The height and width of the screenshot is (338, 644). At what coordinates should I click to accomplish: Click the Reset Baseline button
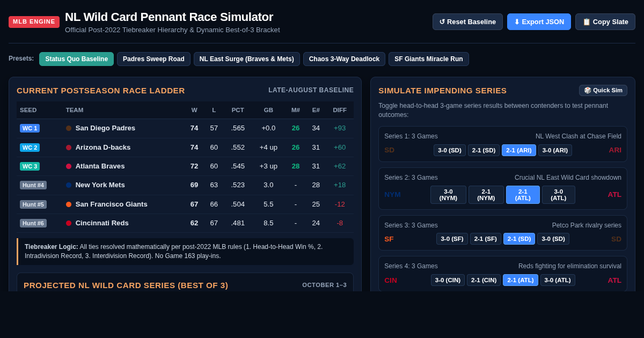click(467, 21)
